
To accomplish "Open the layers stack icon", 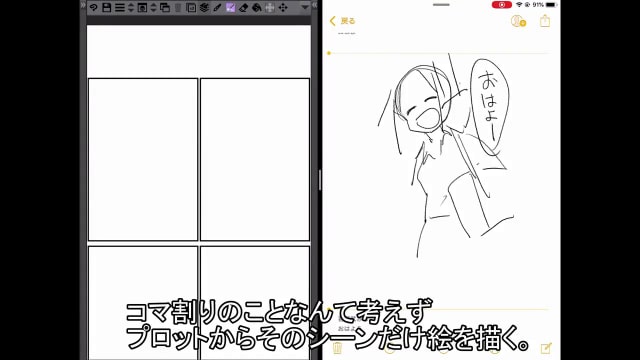I will [x=204, y=7].
